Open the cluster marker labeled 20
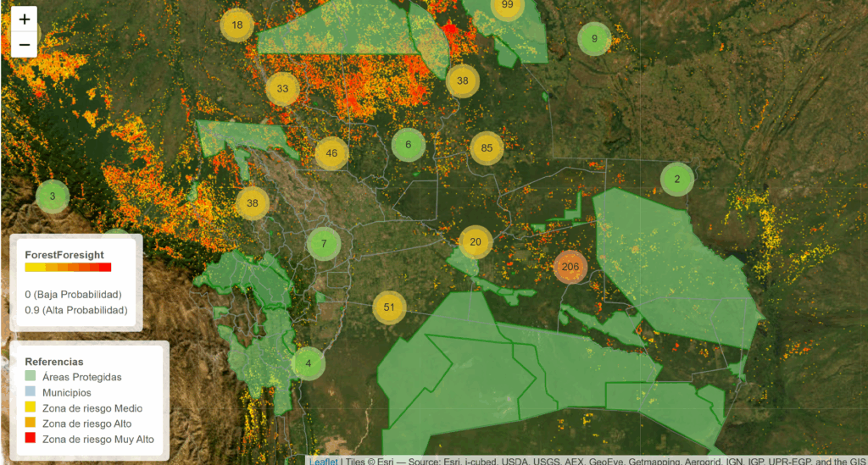The image size is (868, 465). 475,241
